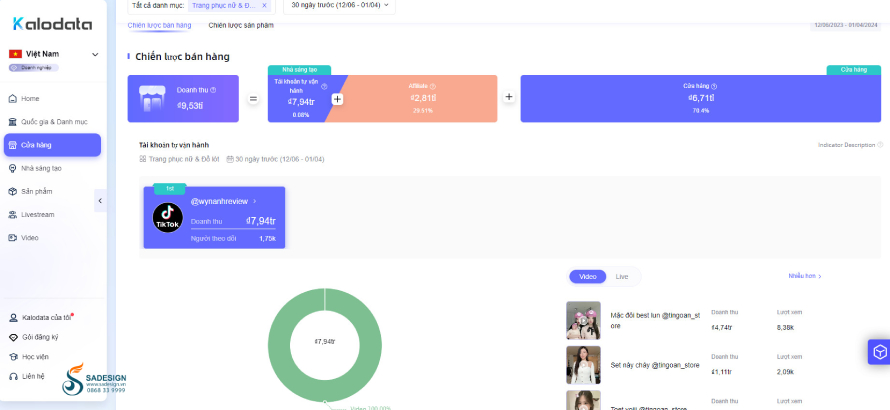This screenshot has height=410, width=890.
Task: Click thumbnail of Set này cháy video
Action: pyautogui.click(x=583, y=365)
